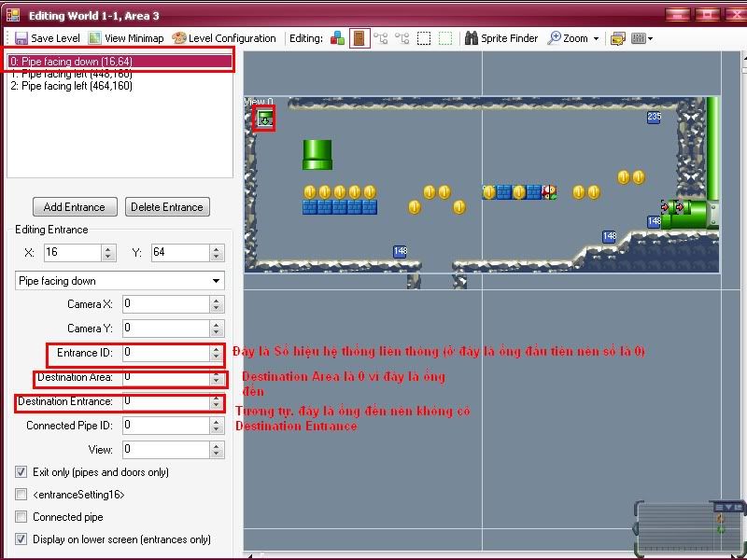This screenshot has height=560, width=747.
Task: Uncheck Exit only (pipes and doors only)
Action: [x=21, y=472]
